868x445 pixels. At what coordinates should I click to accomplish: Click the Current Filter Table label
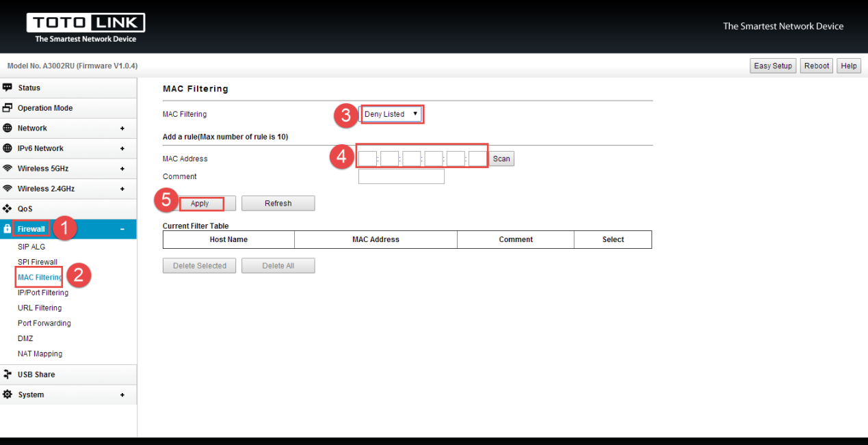196,226
